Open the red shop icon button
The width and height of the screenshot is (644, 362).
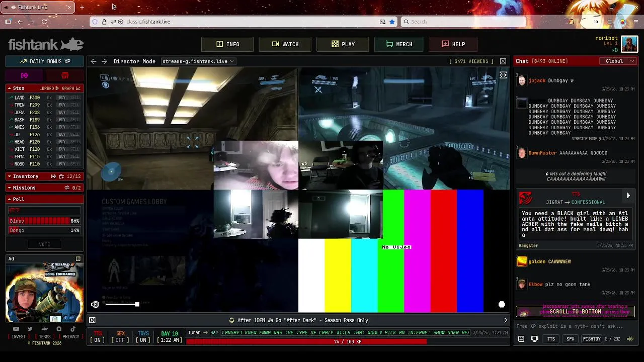[x=65, y=75]
